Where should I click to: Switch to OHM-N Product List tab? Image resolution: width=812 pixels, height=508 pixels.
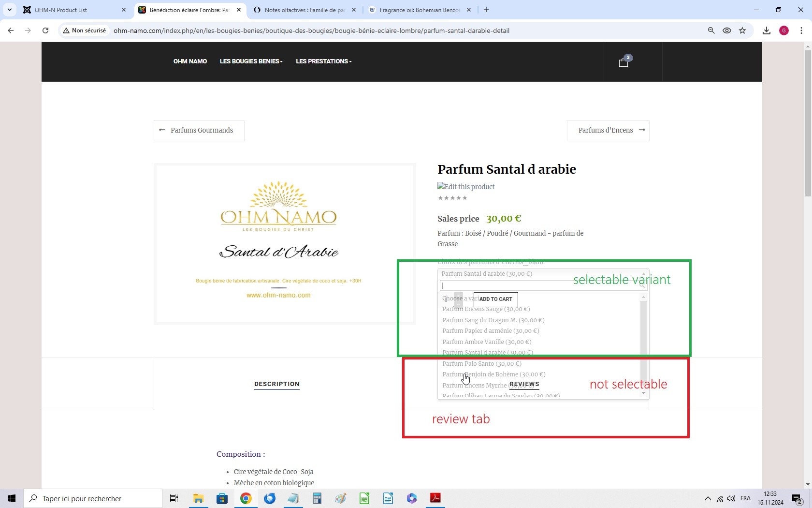tap(73, 10)
